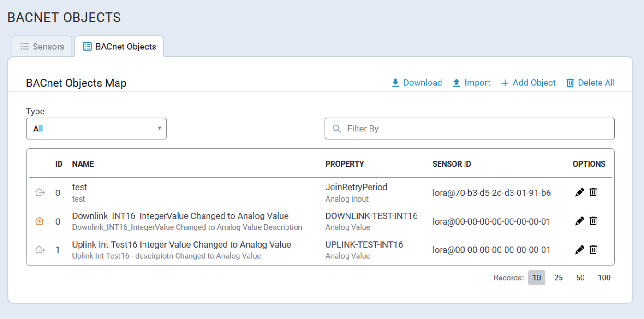Select the BACnet Objects tab

coord(120,47)
